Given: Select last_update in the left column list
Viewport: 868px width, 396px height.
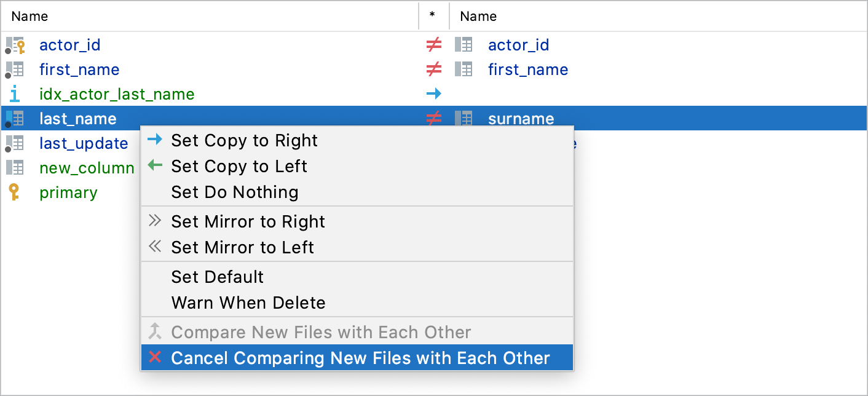Looking at the screenshot, I should point(84,143).
